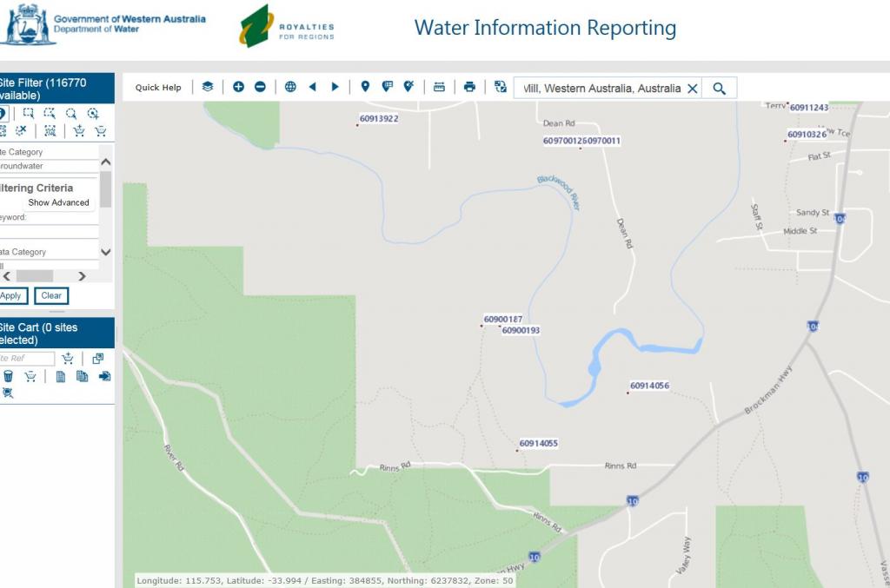Screen dimensions: 890x588
Task: Click the search magnifier button
Action: point(719,88)
